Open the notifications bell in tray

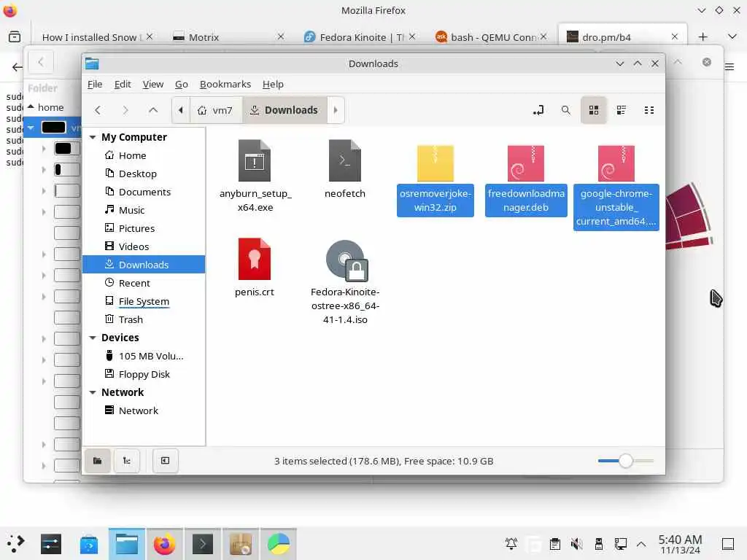pos(511,543)
